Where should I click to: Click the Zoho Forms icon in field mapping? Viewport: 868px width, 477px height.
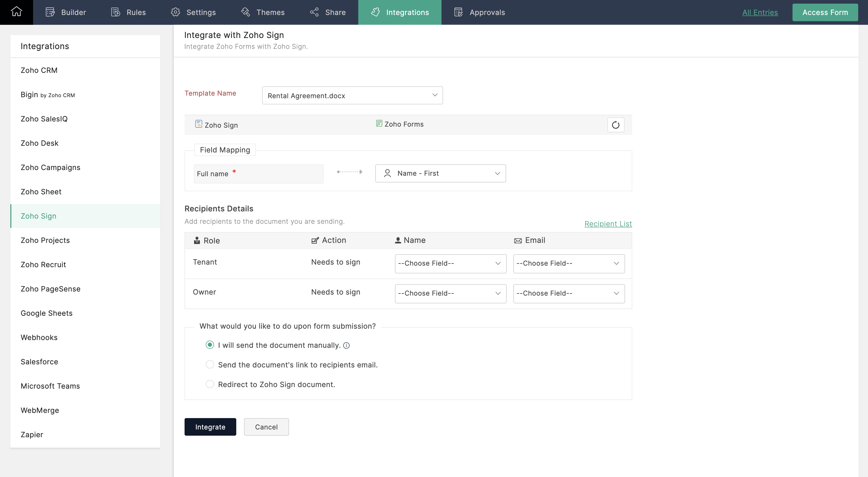tap(379, 124)
